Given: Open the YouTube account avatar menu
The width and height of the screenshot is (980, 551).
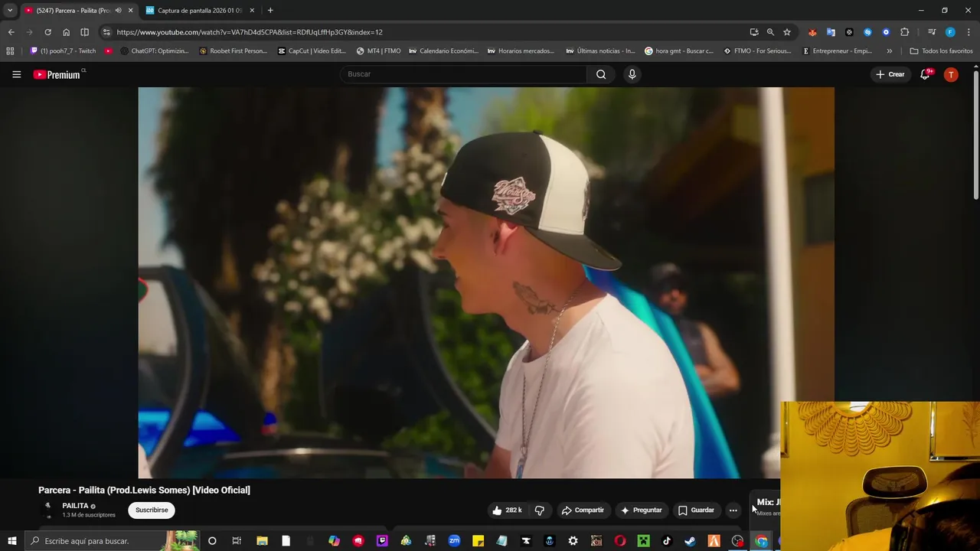Looking at the screenshot, I should coord(951,74).
